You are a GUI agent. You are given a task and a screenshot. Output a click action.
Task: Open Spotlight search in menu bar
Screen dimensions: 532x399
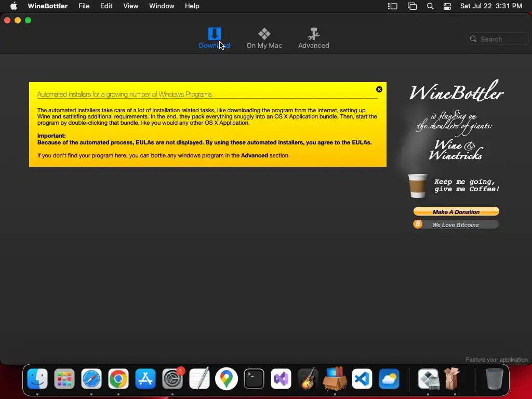coord(430,6)
